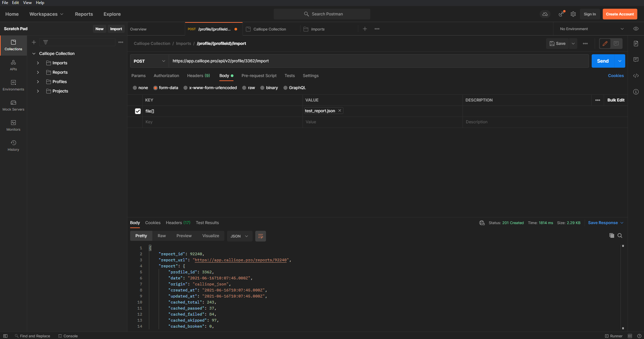The image size is (644, 339).
Task: Toggle response line wrap icon
Action: pyautogui.click(x=261, y=236)
